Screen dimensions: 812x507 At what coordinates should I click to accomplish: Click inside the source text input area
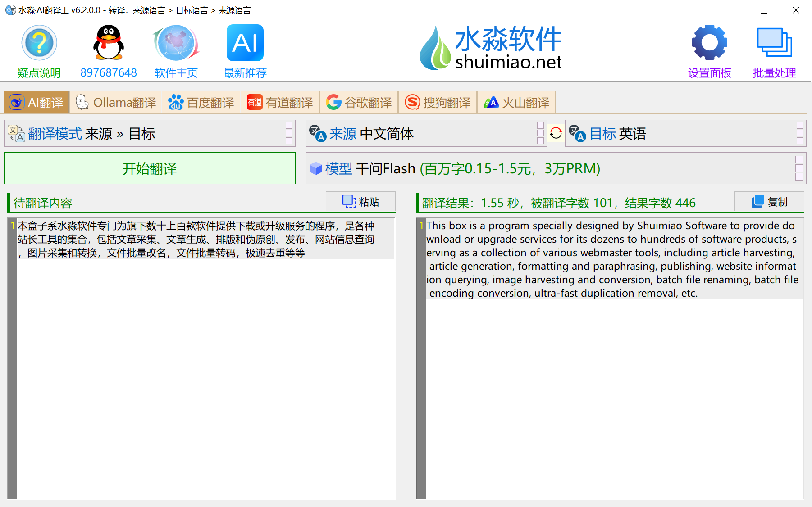tap(205, 360)
